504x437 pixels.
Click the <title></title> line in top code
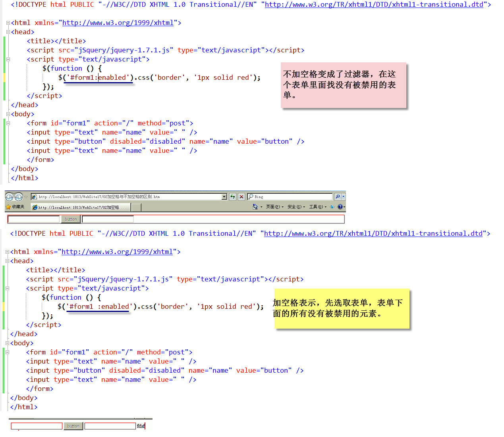click(x=56, y=41)
